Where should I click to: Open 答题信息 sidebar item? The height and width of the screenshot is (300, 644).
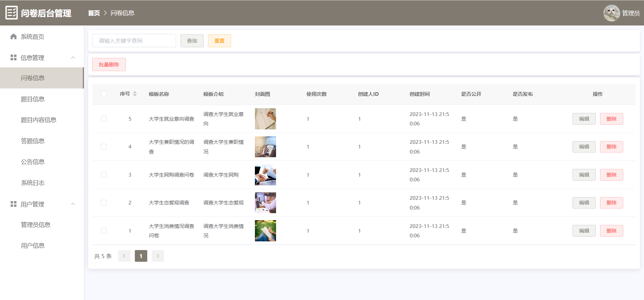pyautogui.click(x=42, y=141)
